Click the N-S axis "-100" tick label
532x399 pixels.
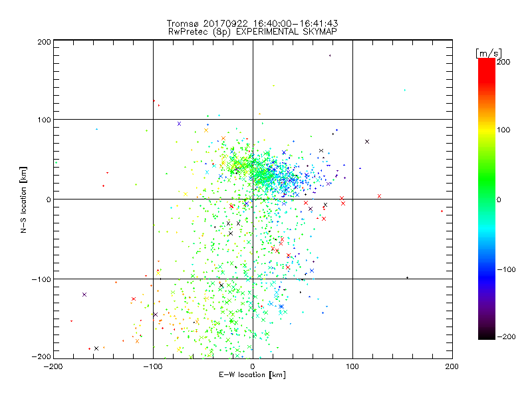[x=41, y=279]
